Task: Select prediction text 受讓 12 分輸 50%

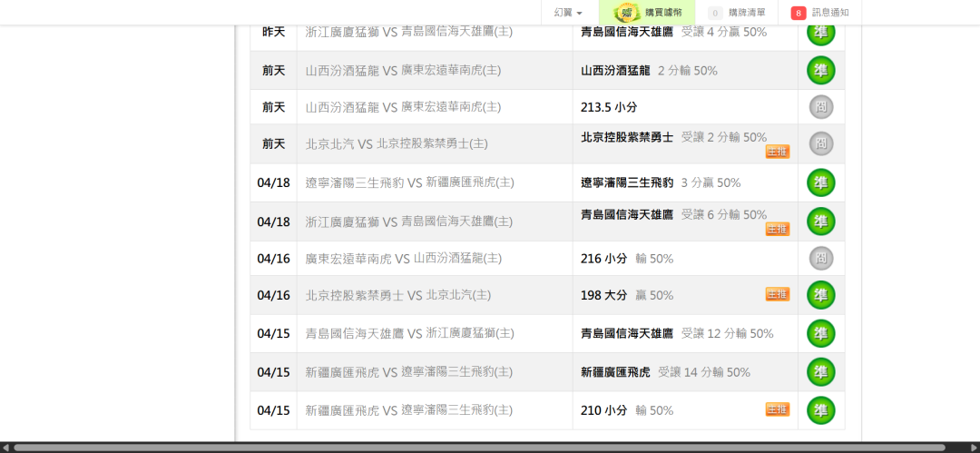Action: coord(728,333)
